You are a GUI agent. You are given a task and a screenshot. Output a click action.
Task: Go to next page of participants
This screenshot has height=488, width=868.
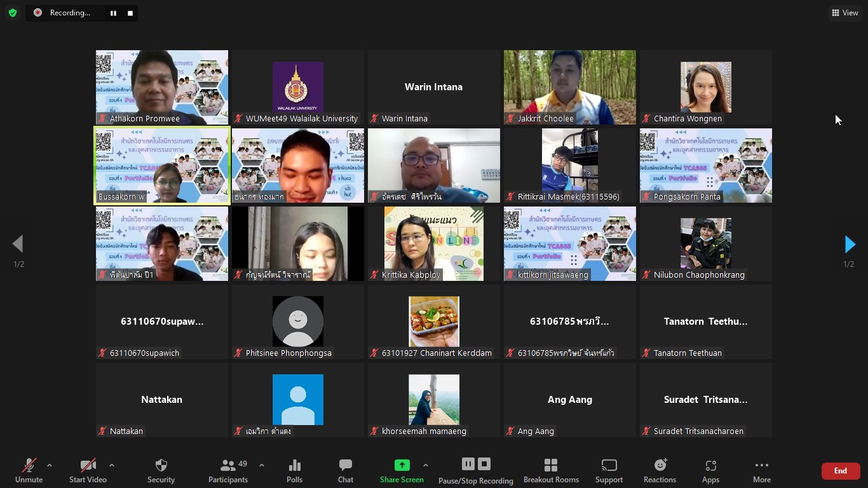coord(850,244)
